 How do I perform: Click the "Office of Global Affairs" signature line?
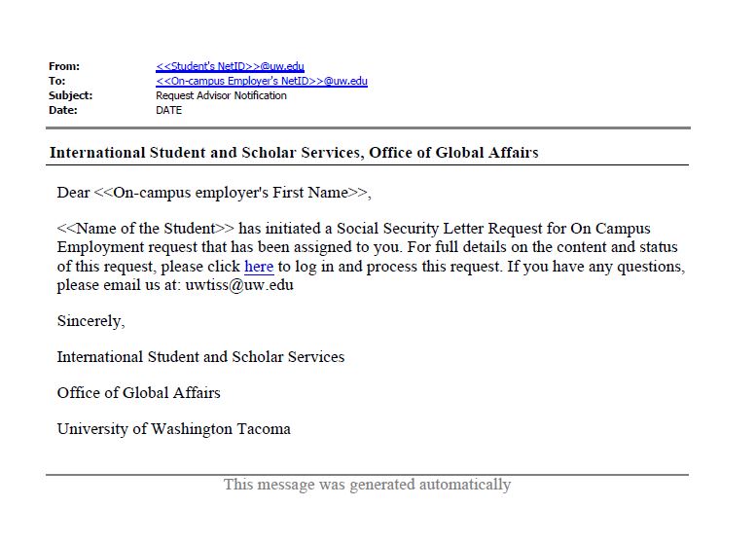click(x=138, y=393)
